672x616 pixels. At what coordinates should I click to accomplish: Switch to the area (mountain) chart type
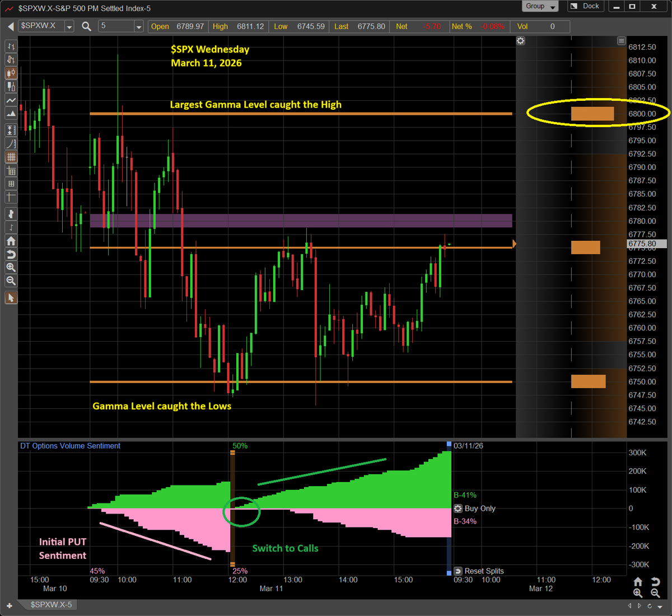point(11,113)
